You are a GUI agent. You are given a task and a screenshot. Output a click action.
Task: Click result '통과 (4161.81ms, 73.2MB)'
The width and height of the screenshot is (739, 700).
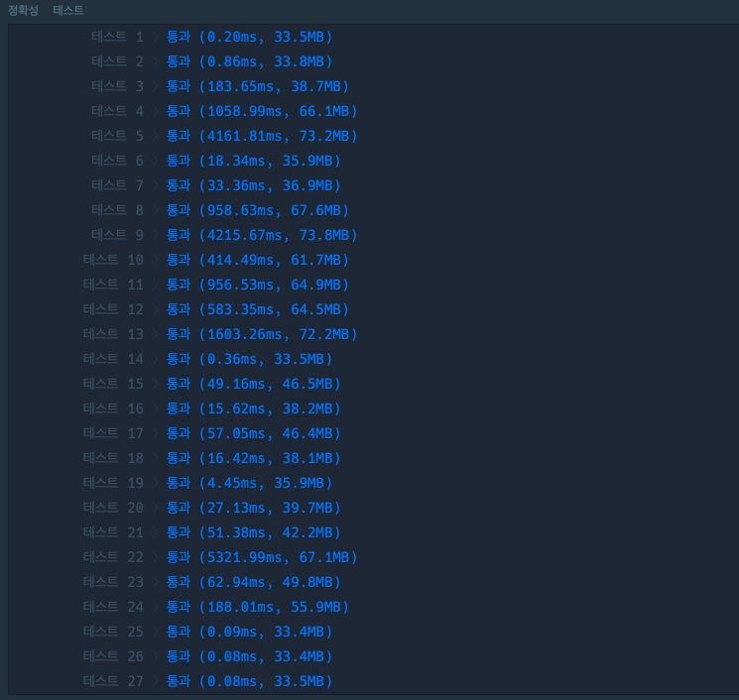[x=262, y=136]
